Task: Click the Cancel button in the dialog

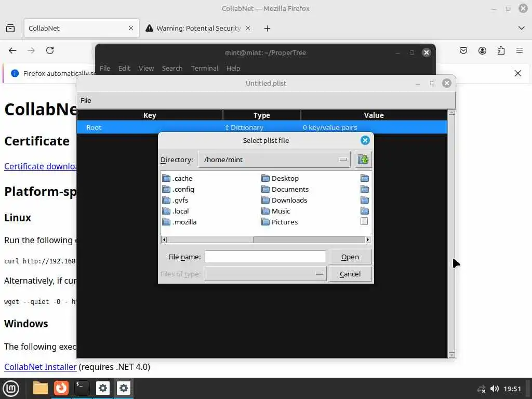Action: 350,274
